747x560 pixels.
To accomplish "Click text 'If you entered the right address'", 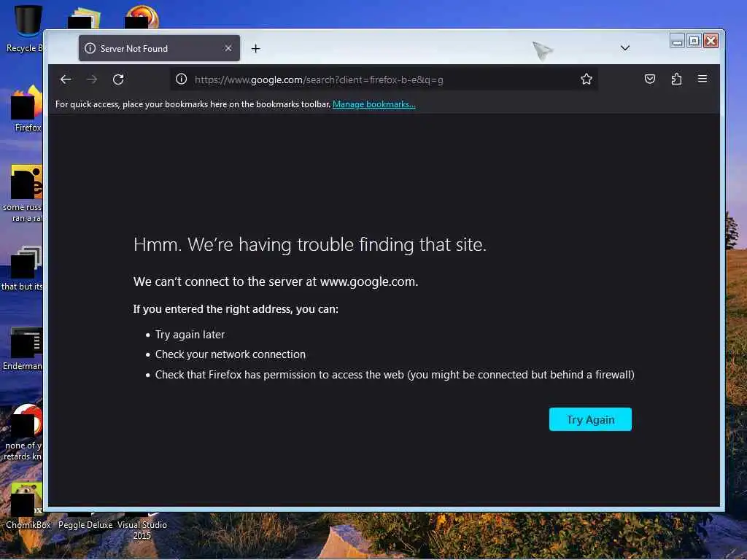I will click(236, 309).
